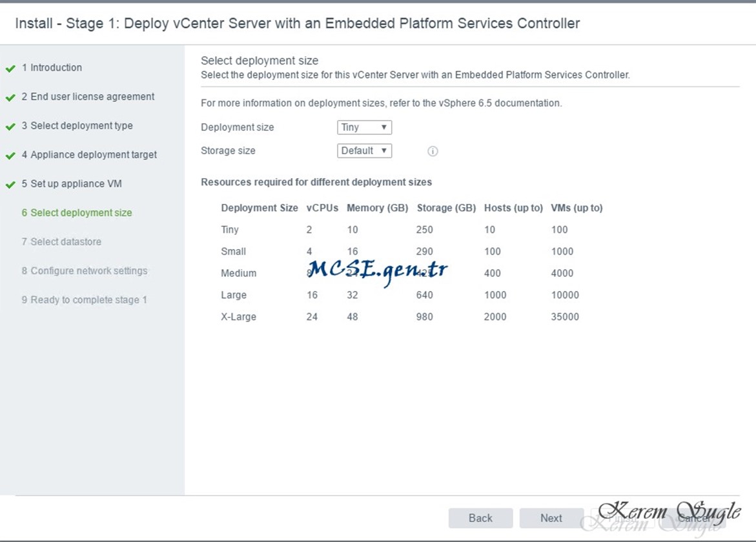Click the VMs value "4000" in the Medium row
Image resolution: width=756 pixels, height=542 pixels.
point(562,273)
